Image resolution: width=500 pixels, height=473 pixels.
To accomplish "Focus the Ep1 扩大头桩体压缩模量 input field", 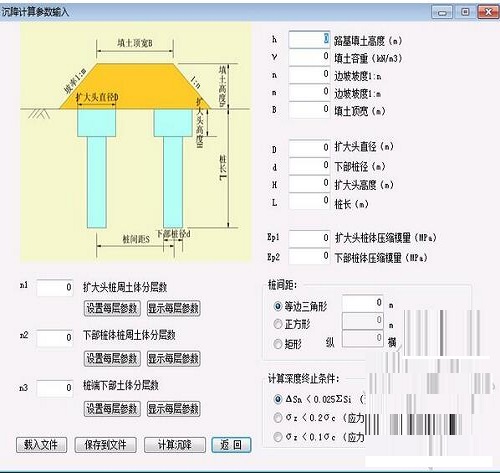I will click(x=309, y=238).
